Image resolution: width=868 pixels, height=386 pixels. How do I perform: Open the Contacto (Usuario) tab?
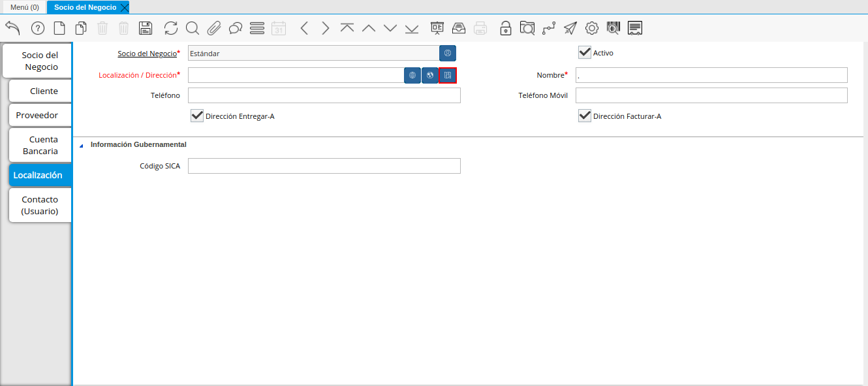[40, 205]
